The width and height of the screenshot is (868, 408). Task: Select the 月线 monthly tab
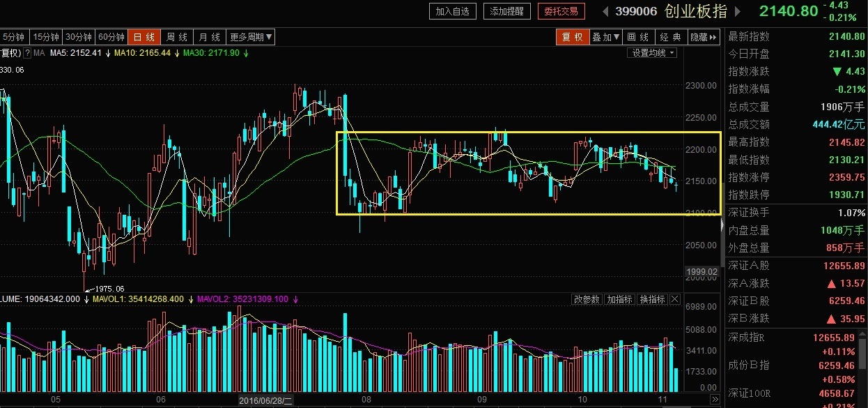pyautogui.click(x=210, y=37)
